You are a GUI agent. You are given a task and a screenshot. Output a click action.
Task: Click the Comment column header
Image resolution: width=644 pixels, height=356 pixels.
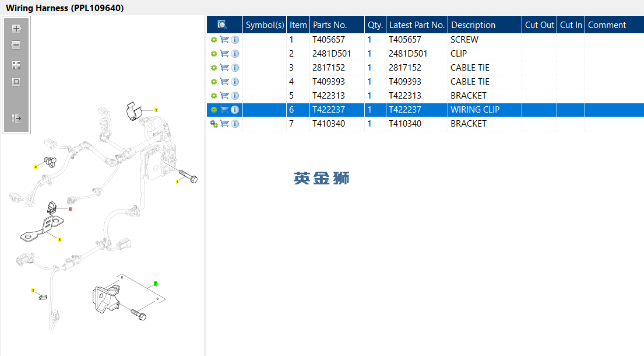[x=614, y=25]
